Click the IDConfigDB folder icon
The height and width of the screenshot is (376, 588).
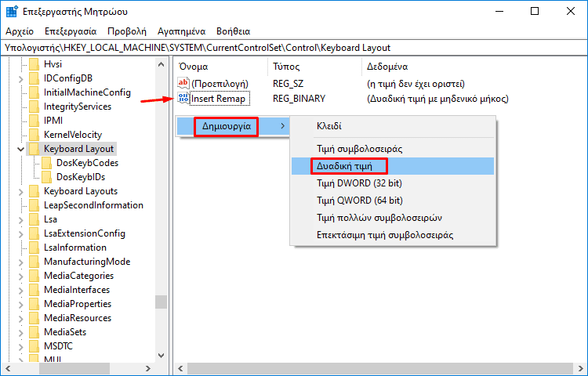pyautogui.click(x=34, y=78)
